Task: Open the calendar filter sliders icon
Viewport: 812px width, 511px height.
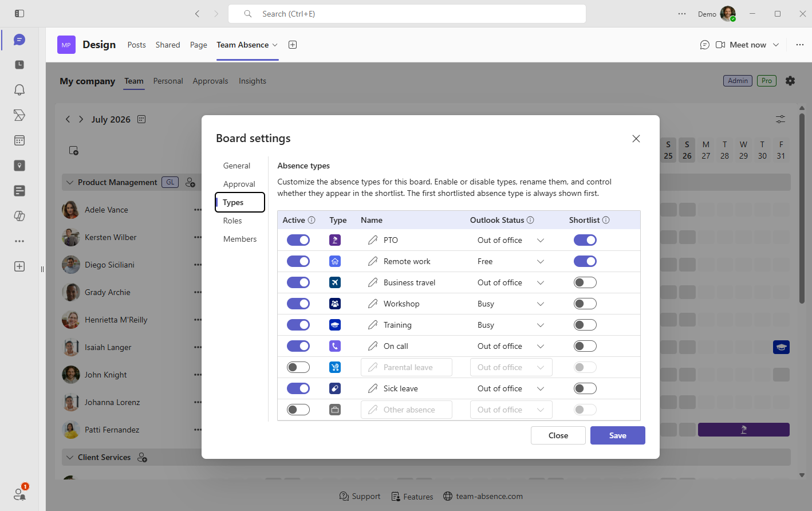Action: 781,119
